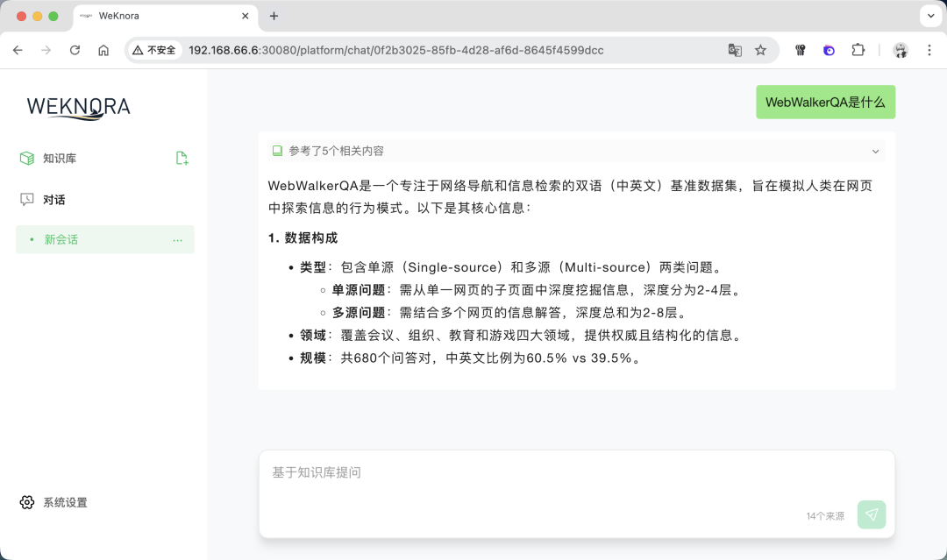This screenshot has width=947, height=560.
Task: Open the tab search dropdown arrow
Action: [x=930, y=17]
